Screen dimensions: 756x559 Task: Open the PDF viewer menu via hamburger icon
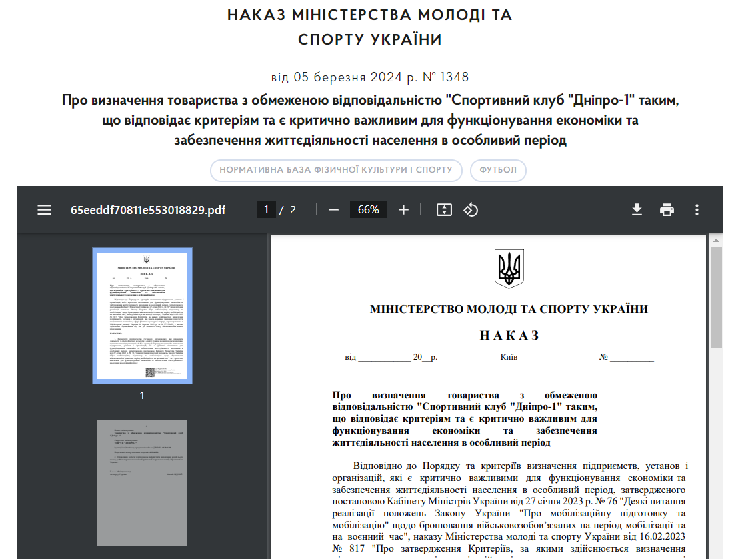coord(44,209)
